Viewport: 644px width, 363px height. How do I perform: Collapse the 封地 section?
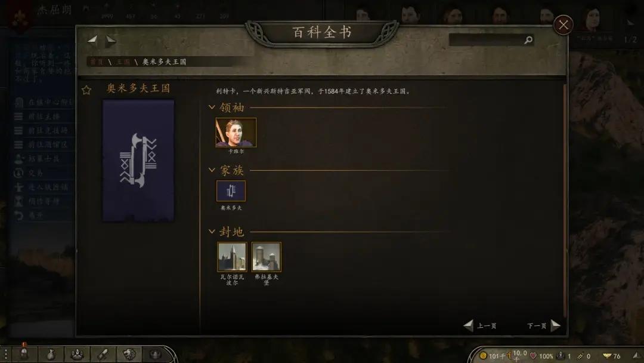point(212,232)
